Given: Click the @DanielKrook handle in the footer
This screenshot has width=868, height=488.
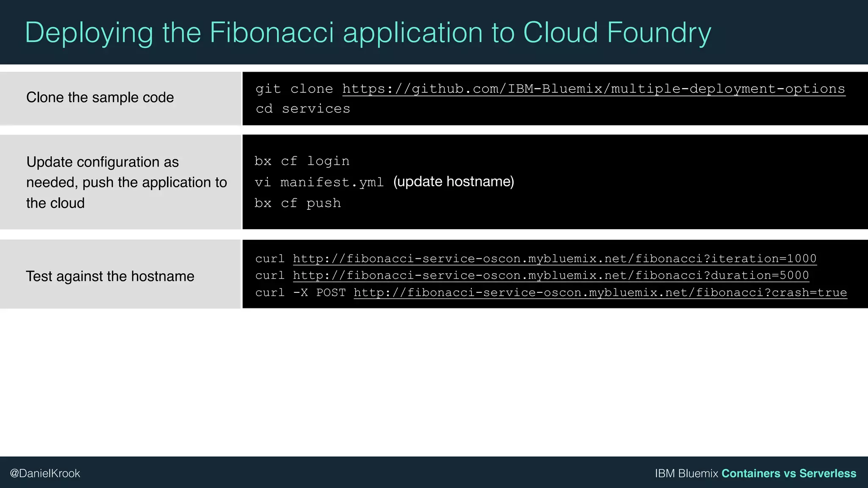Looking at the screenshot, I should point(45,473).
